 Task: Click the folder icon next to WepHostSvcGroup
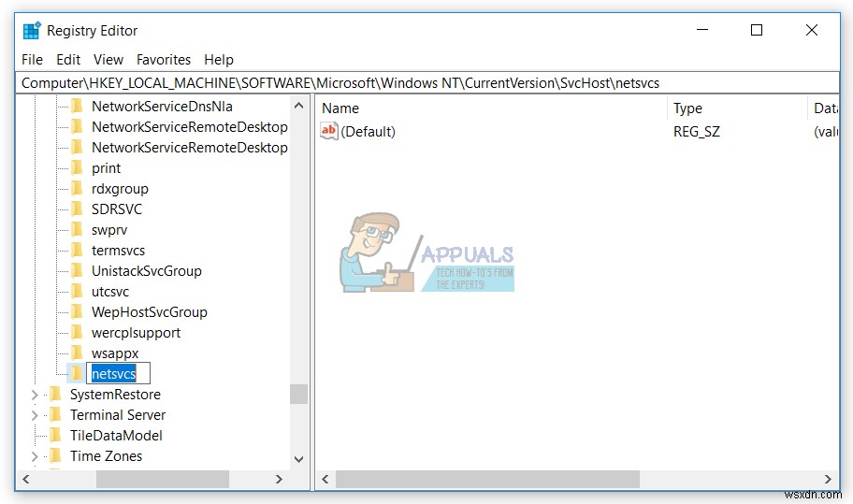point(77,312)
